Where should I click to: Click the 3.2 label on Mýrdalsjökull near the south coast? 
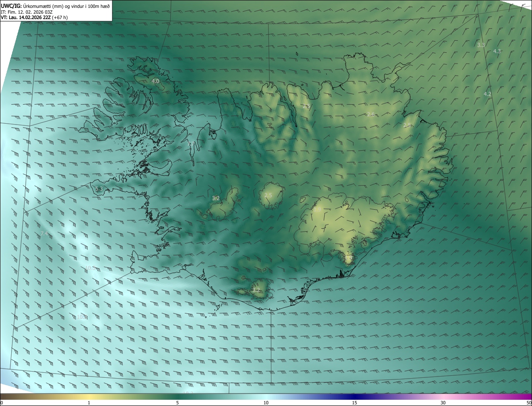click(x=256, y=290)
